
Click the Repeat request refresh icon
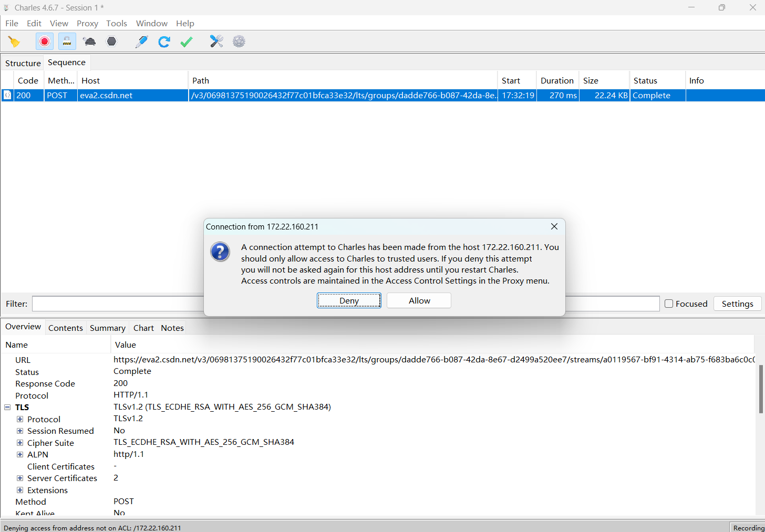(x=164, y=41)
